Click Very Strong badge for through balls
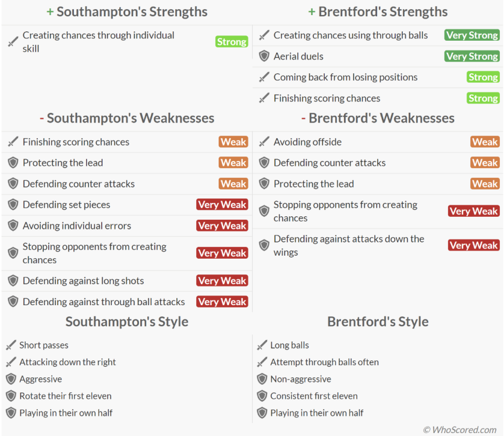 coord(471,35)
